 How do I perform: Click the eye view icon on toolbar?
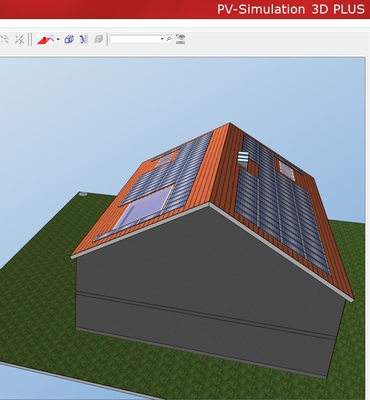pos(180,39)
